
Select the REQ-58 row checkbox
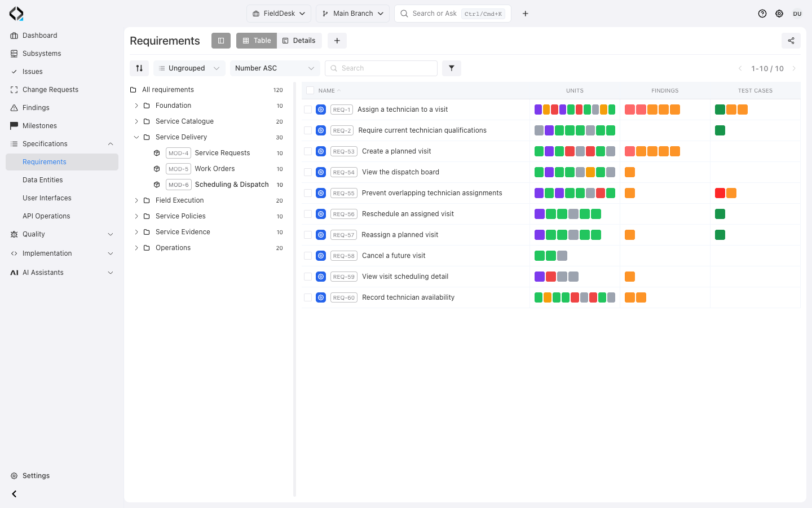click(x=308, y=256)
